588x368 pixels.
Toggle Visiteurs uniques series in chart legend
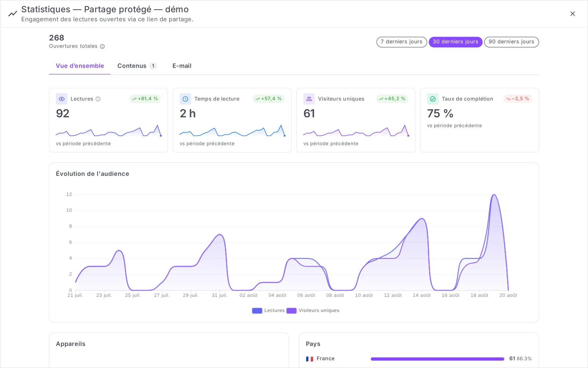313,311
